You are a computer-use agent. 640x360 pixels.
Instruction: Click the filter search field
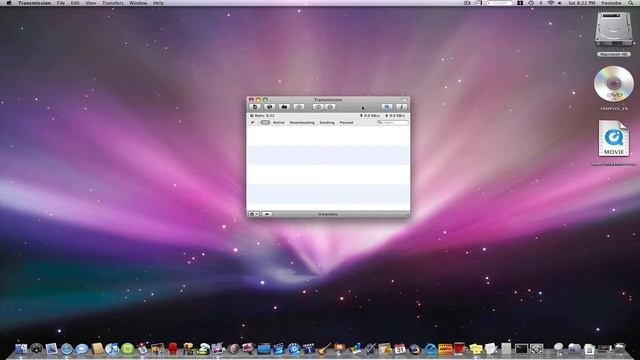tap(393, 122)
